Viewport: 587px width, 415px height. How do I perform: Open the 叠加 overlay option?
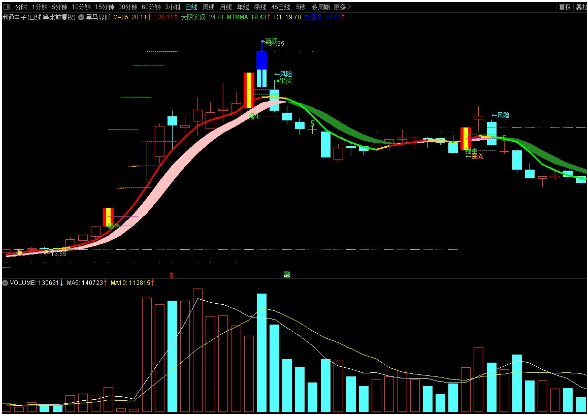point(581,7)
